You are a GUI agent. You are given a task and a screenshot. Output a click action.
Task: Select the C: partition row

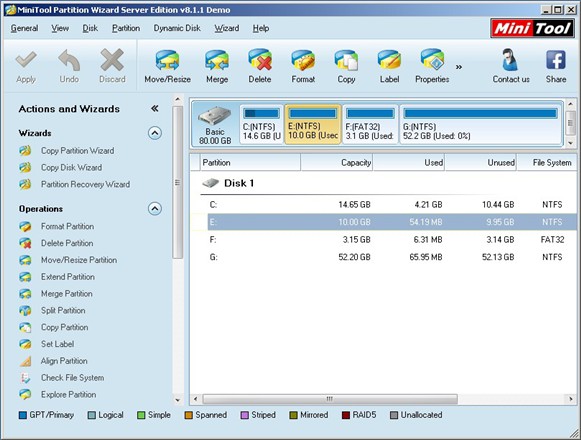[385, 205]
